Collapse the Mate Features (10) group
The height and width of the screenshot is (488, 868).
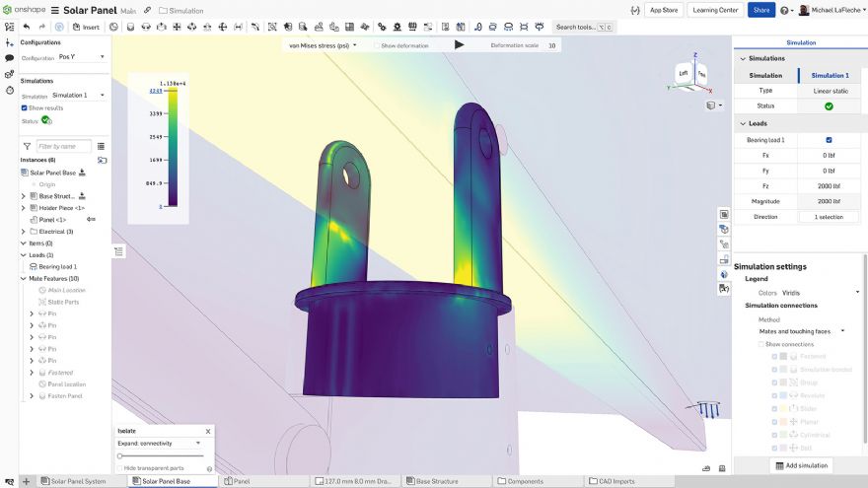pyautogui.click(x=24, y=278)
